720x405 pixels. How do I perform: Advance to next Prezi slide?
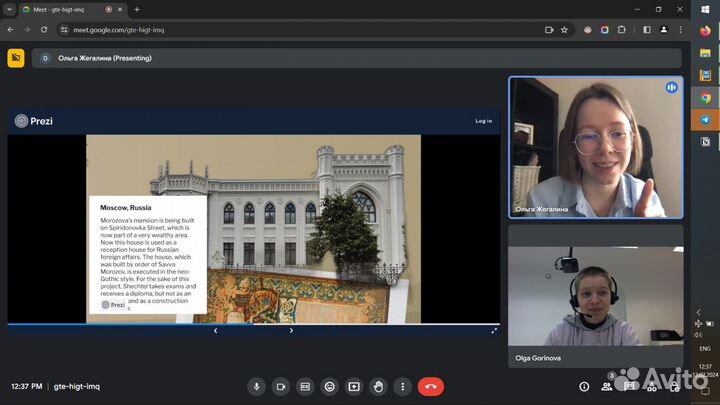[291, 331]
